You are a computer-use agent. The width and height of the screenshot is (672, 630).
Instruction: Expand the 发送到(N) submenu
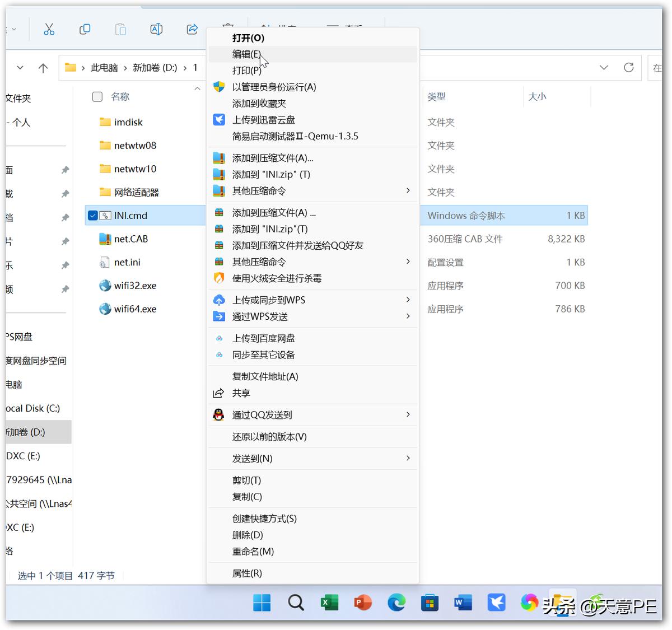pyautogui.click(x=408, y=458)
